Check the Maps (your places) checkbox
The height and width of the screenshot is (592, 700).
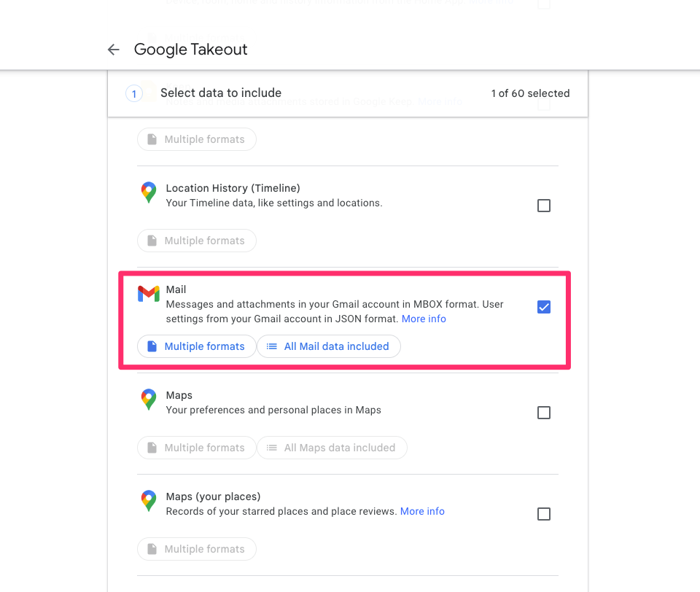pyautogui.click(x=544, y=514)
